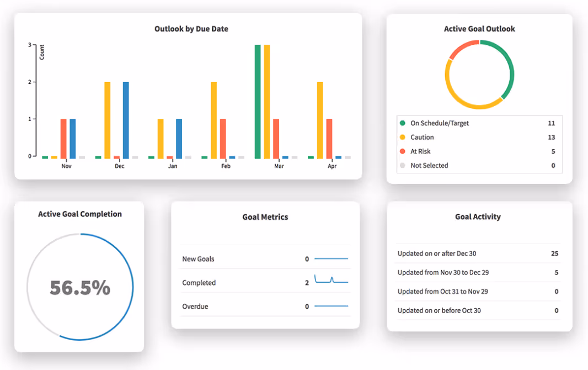Screen dimensions: 588x370
Task: Click the Nov axis label
Action: 66,166
